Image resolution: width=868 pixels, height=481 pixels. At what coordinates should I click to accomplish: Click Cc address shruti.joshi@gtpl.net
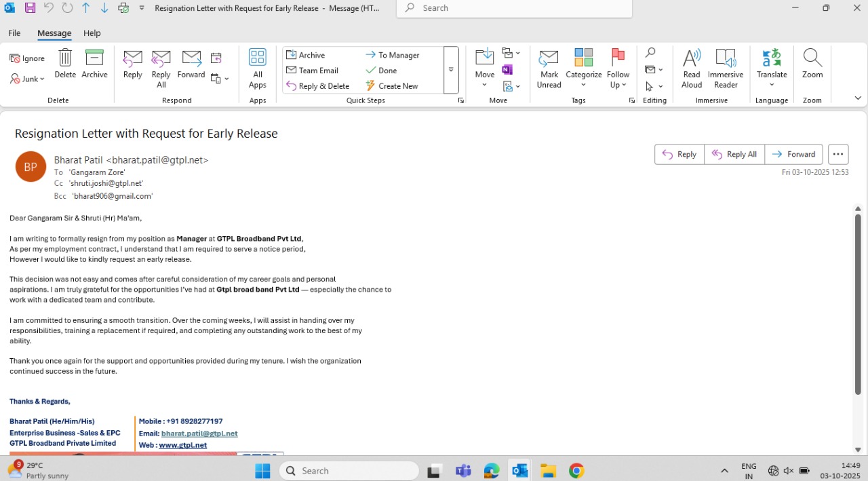(x=106, y=183)
